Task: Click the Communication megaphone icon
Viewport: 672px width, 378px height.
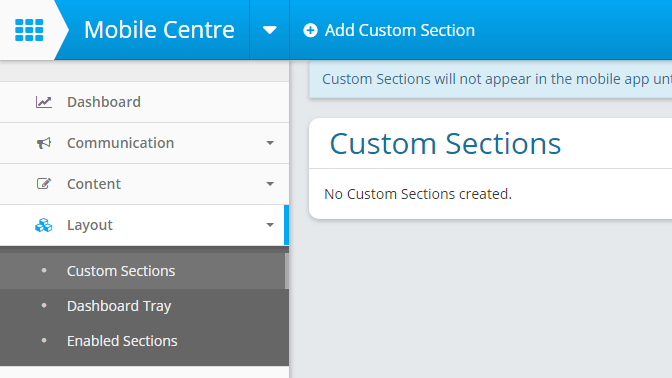Action: (x=44, y=143)
